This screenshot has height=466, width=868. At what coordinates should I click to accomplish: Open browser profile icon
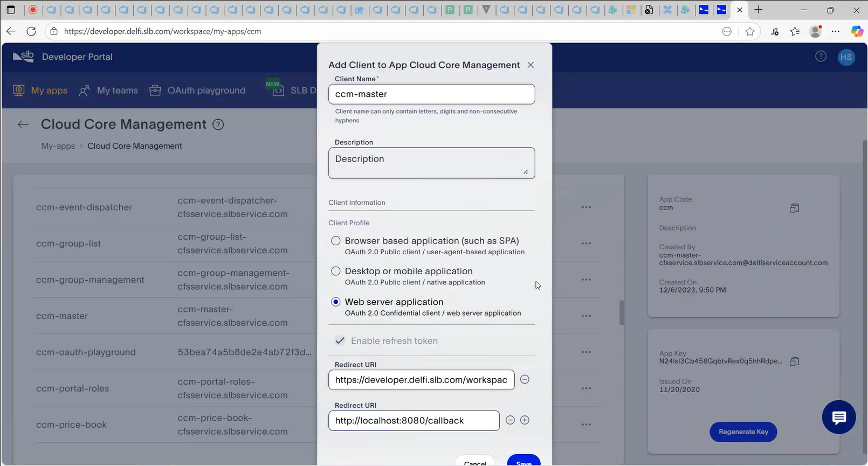(x=816, y=31)
